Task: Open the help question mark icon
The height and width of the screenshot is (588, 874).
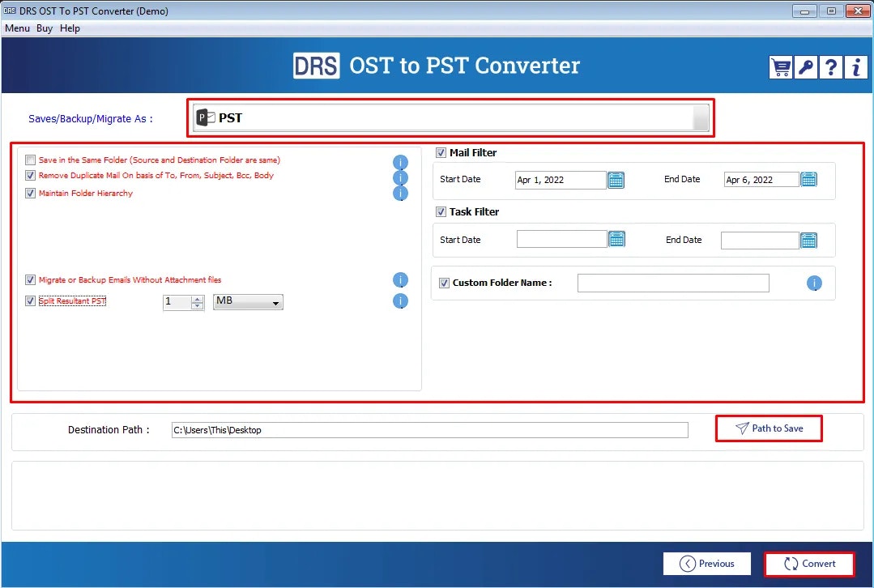Action: pyautogui.click(x=830, y=67)
